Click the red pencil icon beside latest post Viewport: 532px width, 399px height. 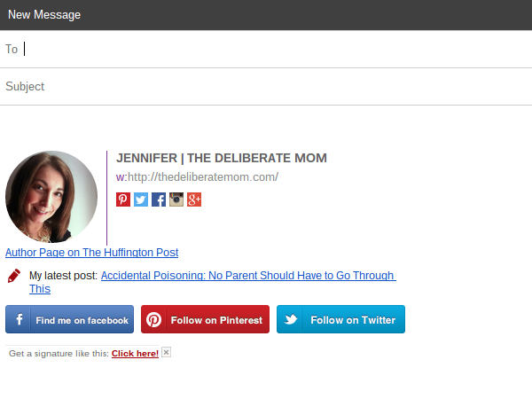(14, 276)
